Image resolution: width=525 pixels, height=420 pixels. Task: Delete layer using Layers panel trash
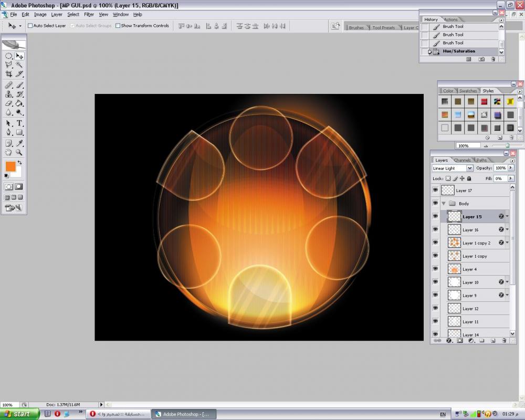click(504, 341)
